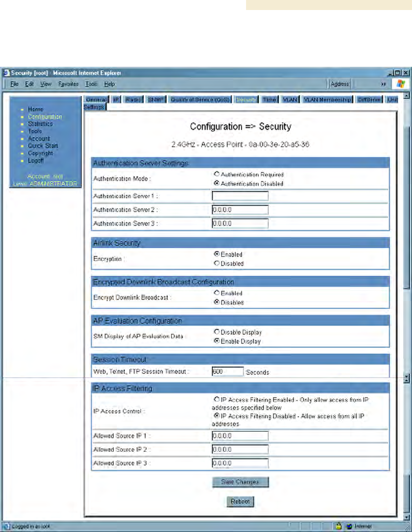Click the Address bar label
412x532 pixels.
[340, 84]
